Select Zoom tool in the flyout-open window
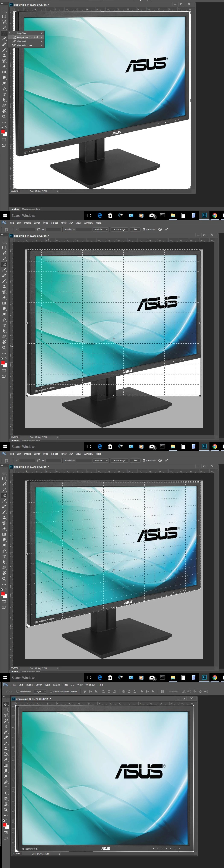This screenshot has height=868, width=224. pyautogui.click(x=4, y=117)
